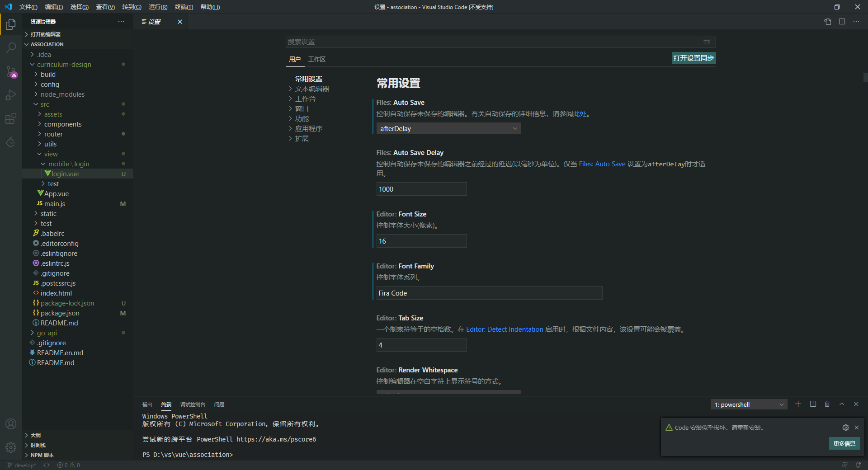The height and width of the screenshot is (470, 868).
Task: Open explorer more actions ellipsis
Action: coord(121,21)
